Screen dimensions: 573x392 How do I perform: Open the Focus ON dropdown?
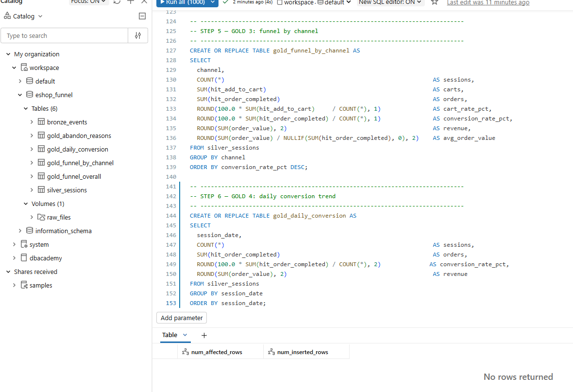tap(88, 2)
